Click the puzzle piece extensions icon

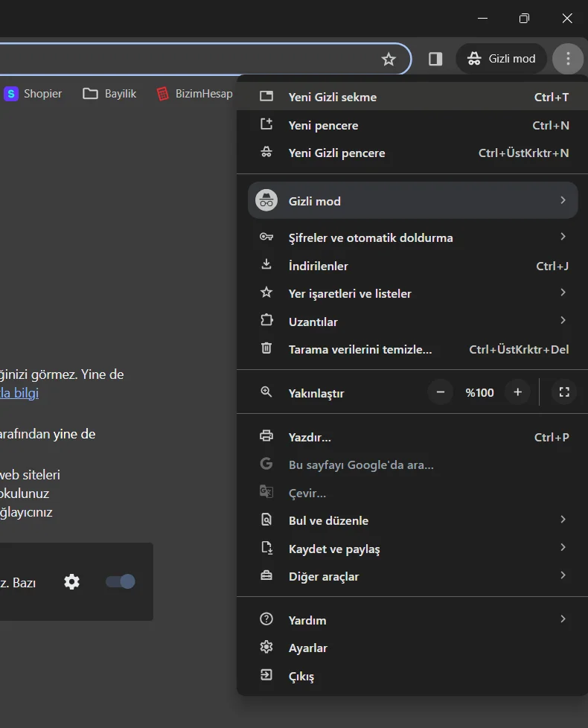(x=266, y=320)
